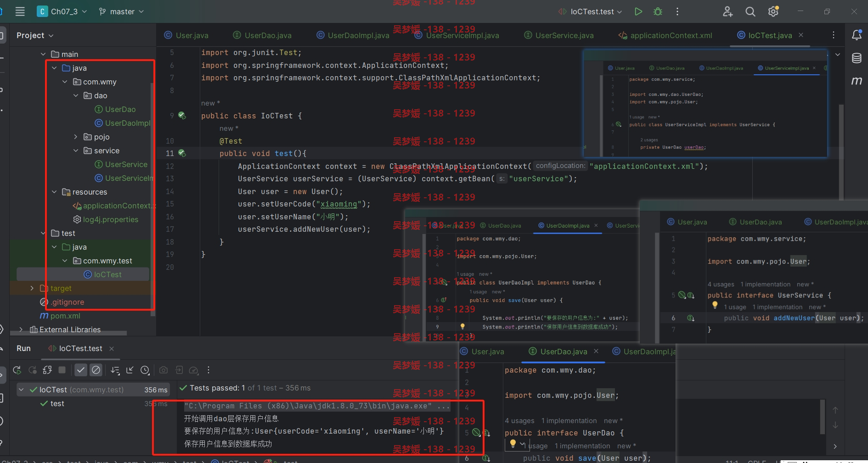Open log4j.properties file
The width and height of the screenshot is (868, 463).
[x=106, y=219]
